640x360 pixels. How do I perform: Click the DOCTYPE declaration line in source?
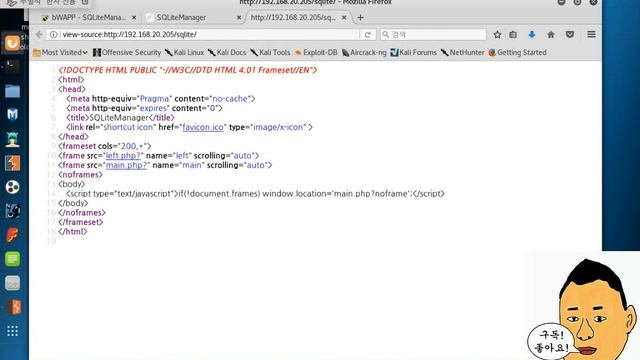[188, 70]
